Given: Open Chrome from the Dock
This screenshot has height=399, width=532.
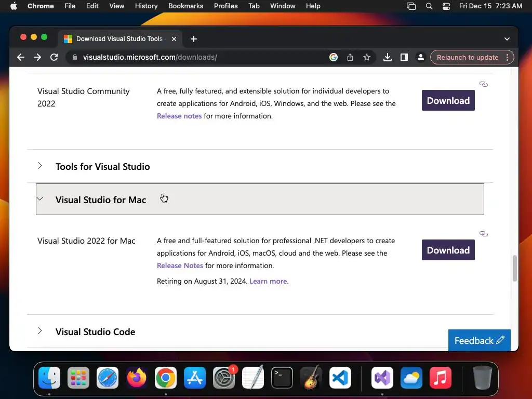Looking at the screenshot, I should click(x=166, y=378).
